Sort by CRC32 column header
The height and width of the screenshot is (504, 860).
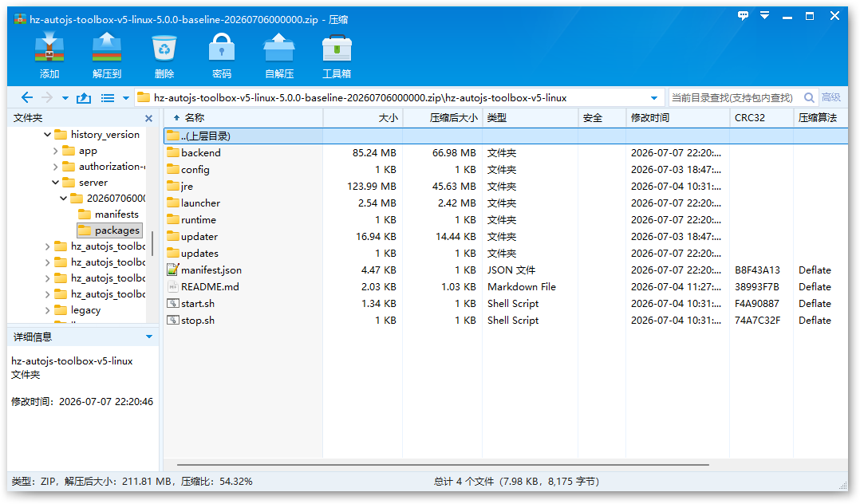[761, 118]
